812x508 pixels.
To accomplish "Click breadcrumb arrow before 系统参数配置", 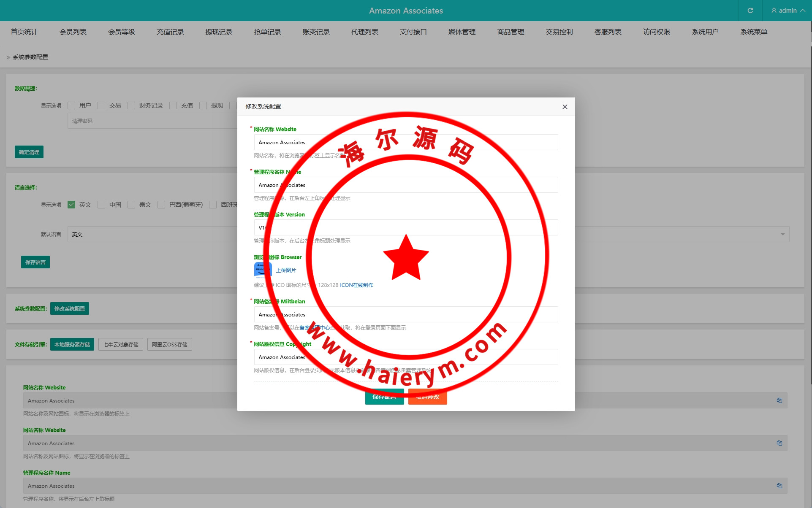I will (8, 57).
